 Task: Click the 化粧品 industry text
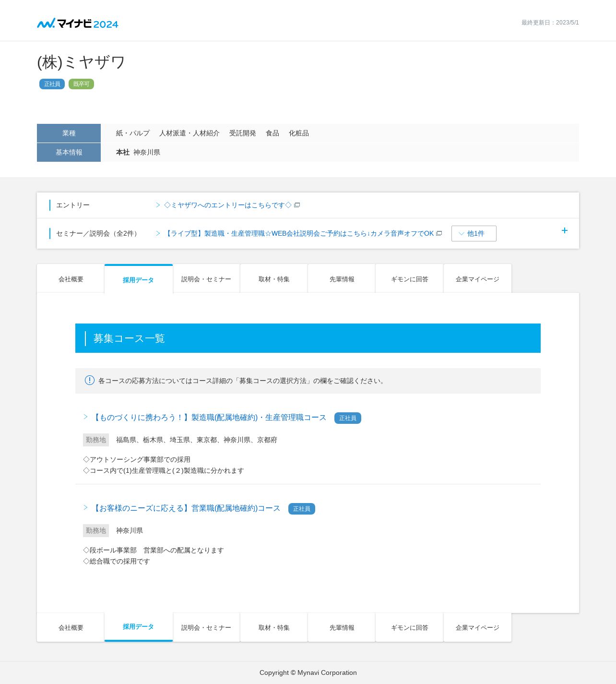[299, 133]
